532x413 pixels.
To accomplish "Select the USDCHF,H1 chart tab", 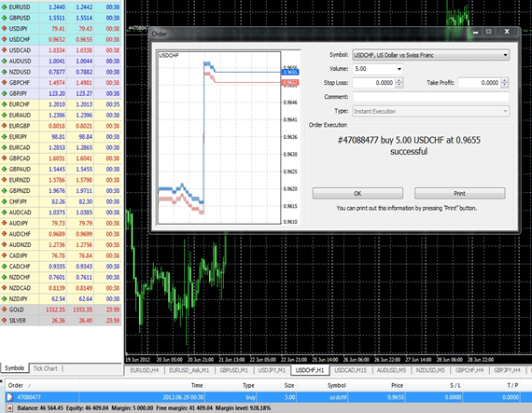I will point(310,370).
